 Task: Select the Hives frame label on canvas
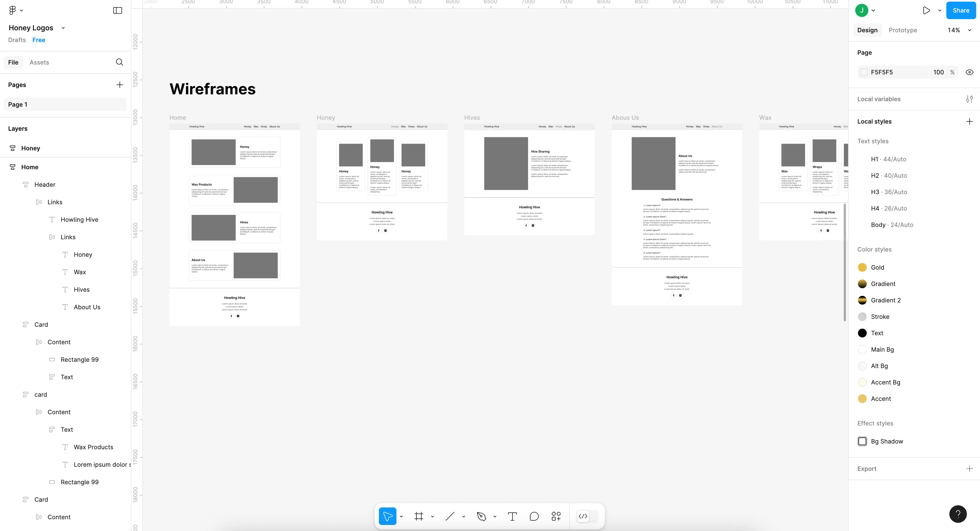point(472,118)
